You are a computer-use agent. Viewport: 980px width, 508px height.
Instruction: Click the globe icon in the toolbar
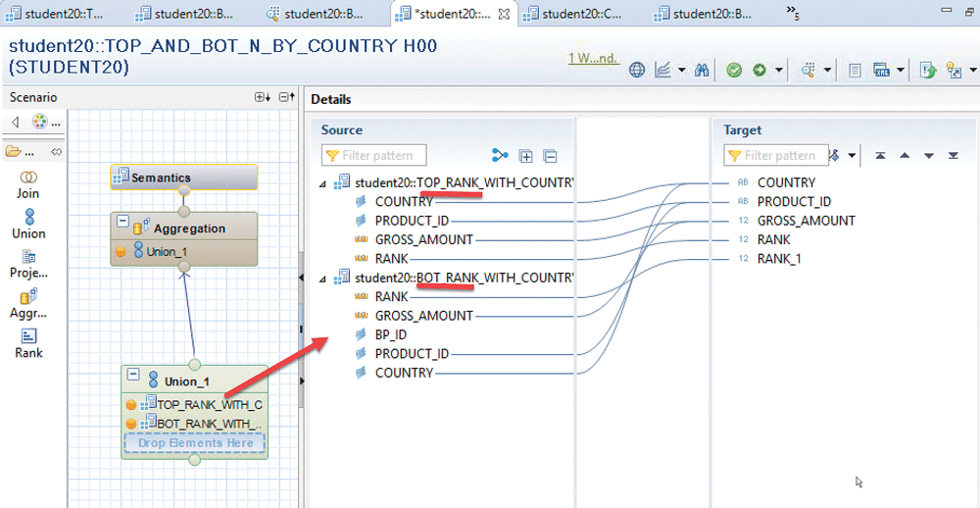(637, 70)
